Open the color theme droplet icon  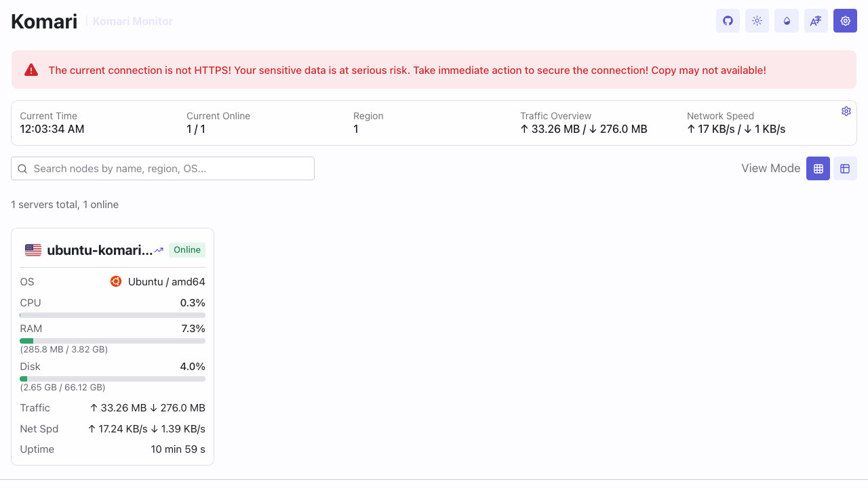pos(787,20)
